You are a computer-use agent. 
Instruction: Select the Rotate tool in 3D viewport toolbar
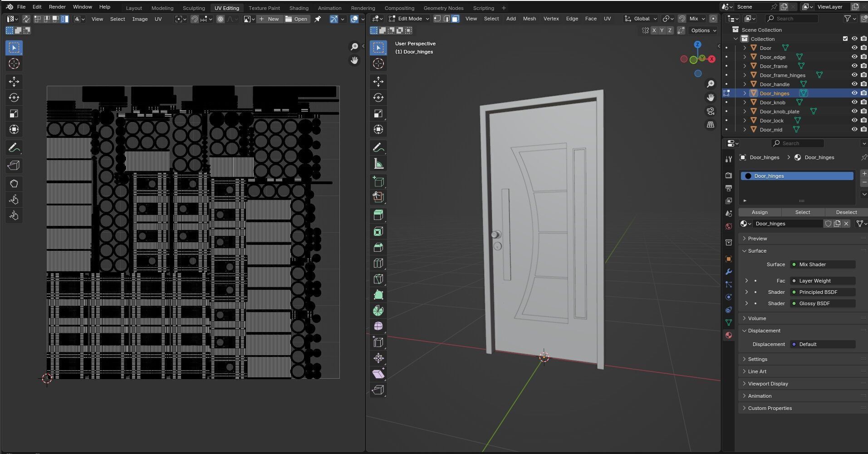point(378,98)
